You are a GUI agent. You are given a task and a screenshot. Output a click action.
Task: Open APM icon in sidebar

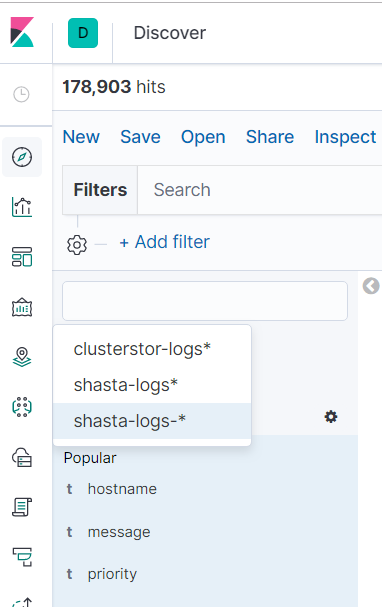click(x=22, y=557)
